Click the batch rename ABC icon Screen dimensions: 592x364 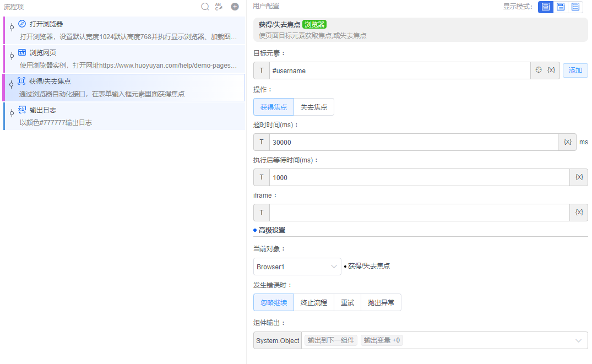coord(219,7)
